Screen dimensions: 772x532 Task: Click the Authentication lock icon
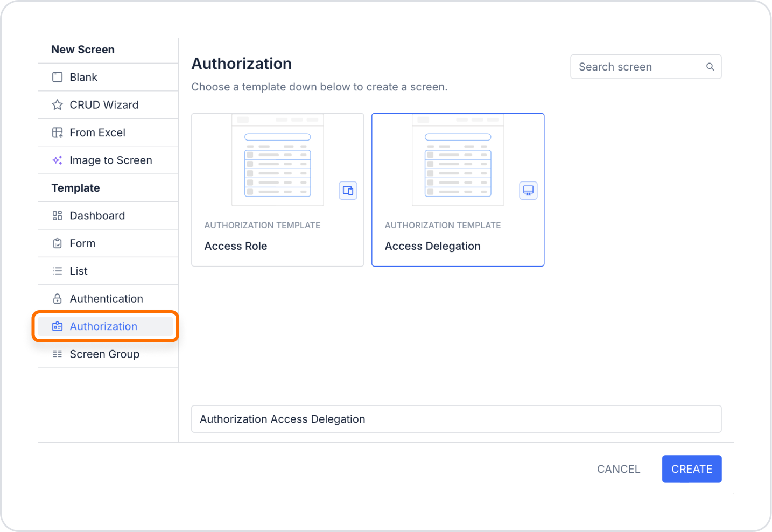57,299
